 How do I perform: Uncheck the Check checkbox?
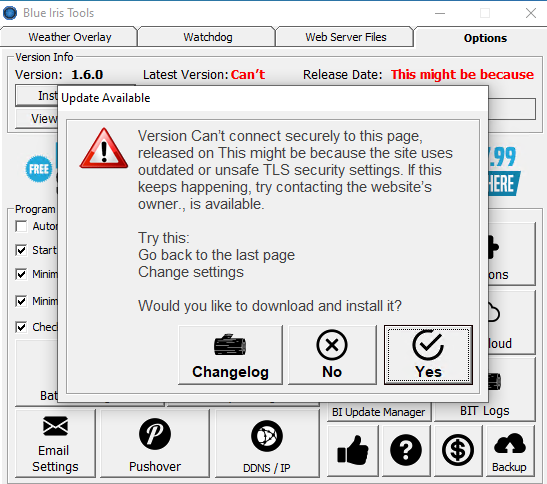[21, 327]
